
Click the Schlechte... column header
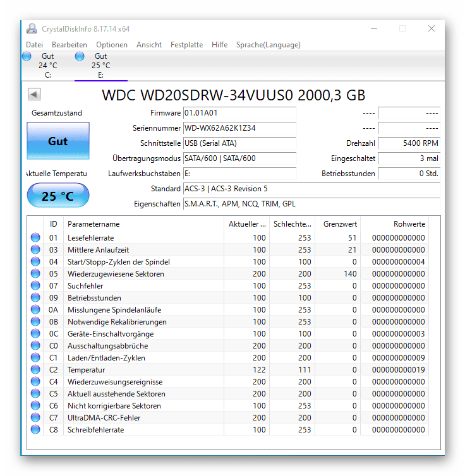(292, 224)
